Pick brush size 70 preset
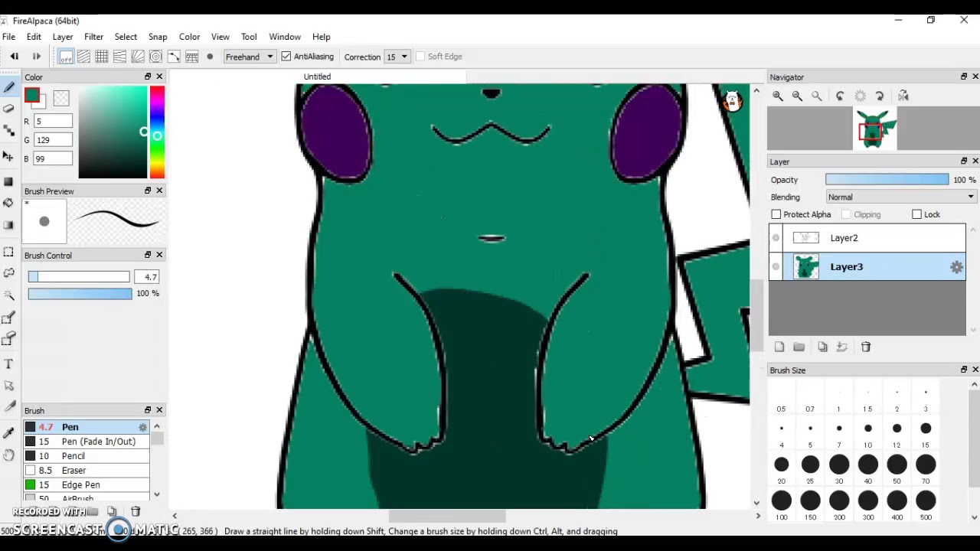This screenshot has width=980, height=551. 926,465
